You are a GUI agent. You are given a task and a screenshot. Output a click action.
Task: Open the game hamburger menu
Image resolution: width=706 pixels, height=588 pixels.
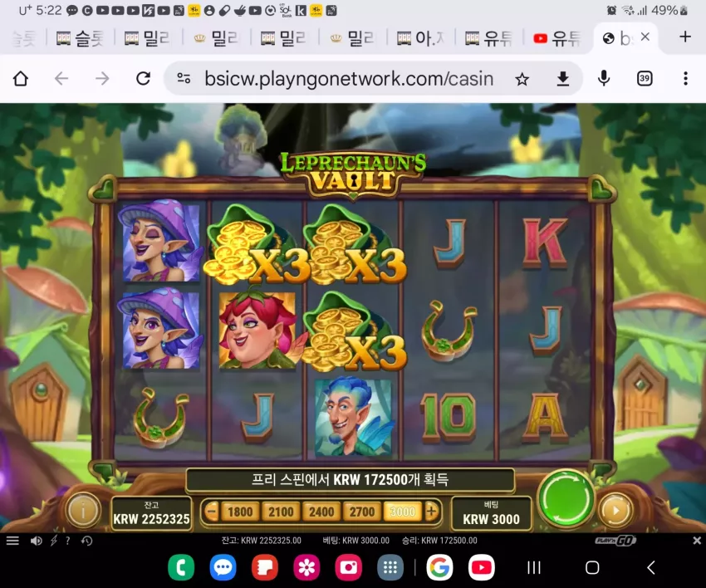pyautogui.click(x=12, y=541)
